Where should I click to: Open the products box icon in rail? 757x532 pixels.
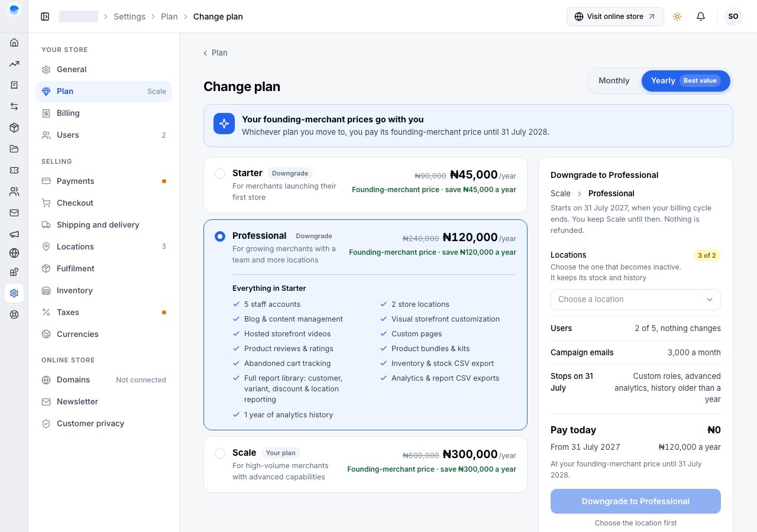click(14, 128)
